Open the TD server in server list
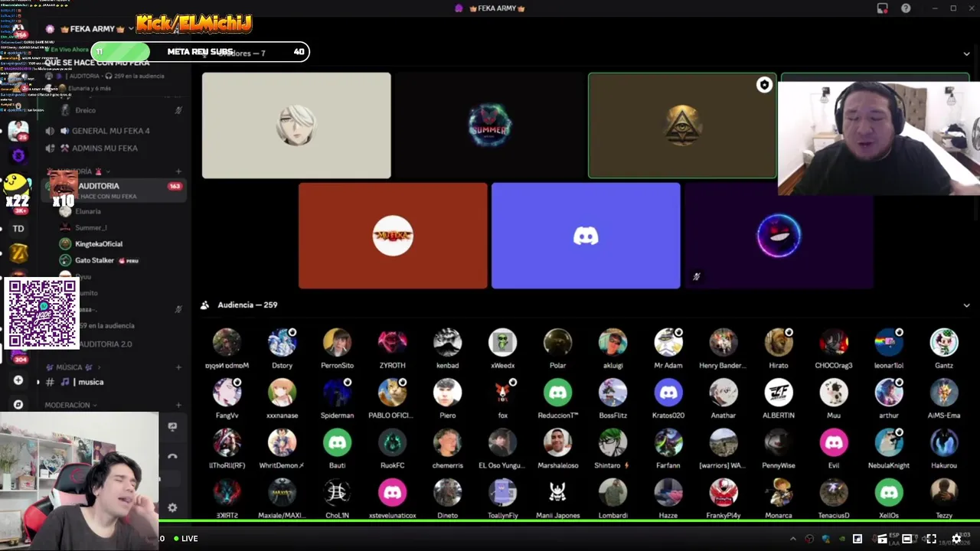 [18, 228]
